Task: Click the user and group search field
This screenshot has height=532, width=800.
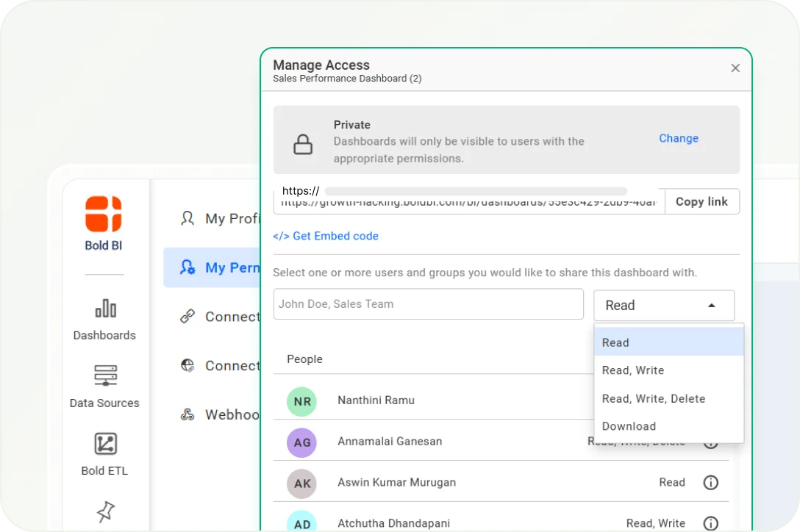Action: click(x=428, y=304)
